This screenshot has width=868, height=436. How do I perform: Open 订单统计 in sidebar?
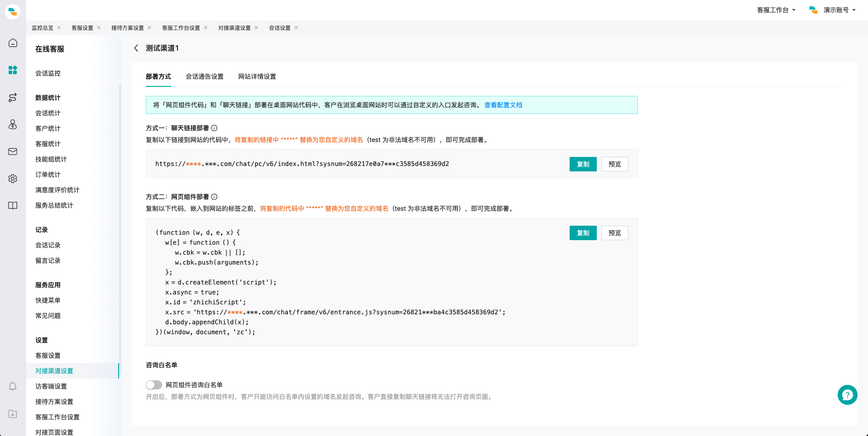coord(48,175)
